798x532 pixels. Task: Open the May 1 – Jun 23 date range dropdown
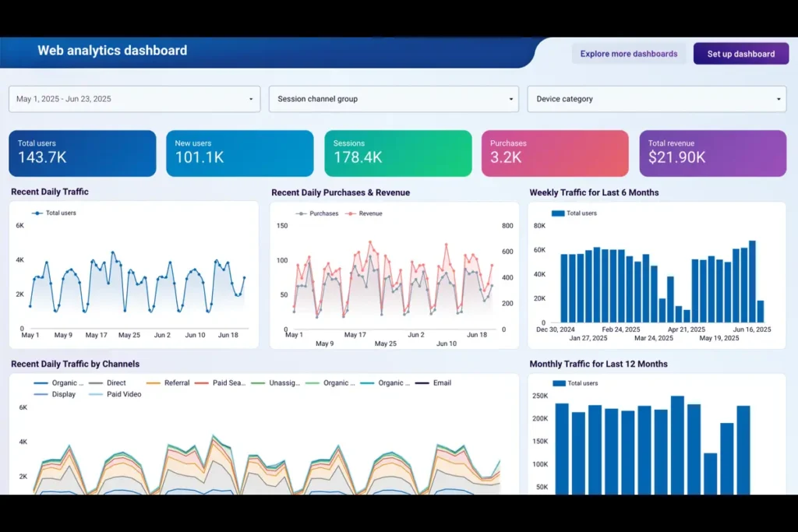[136, 99]
